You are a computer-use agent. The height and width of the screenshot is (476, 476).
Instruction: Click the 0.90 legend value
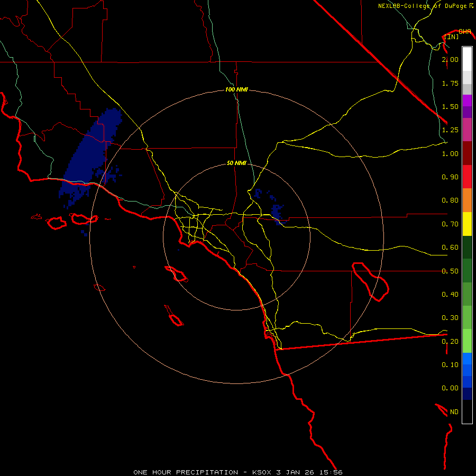(x=450, y=177)
